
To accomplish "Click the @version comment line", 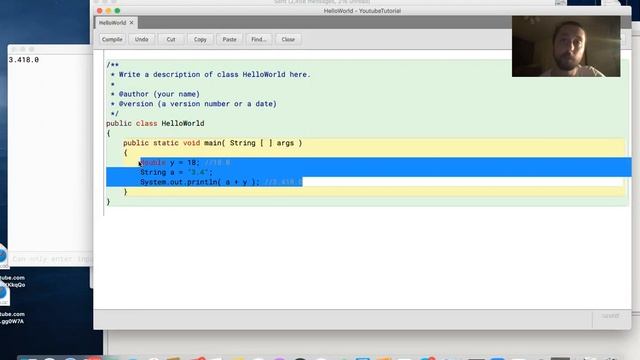I will pyautogui.click(x=194, y=104).
